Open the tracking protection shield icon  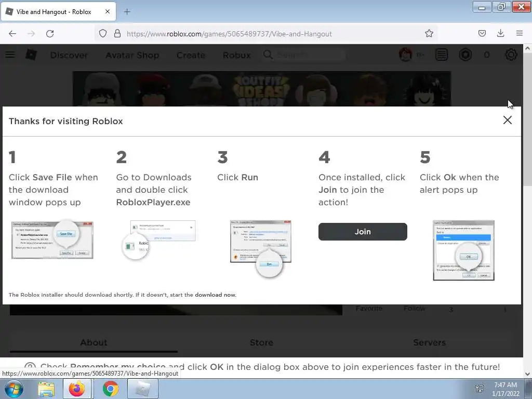[103, 34]
